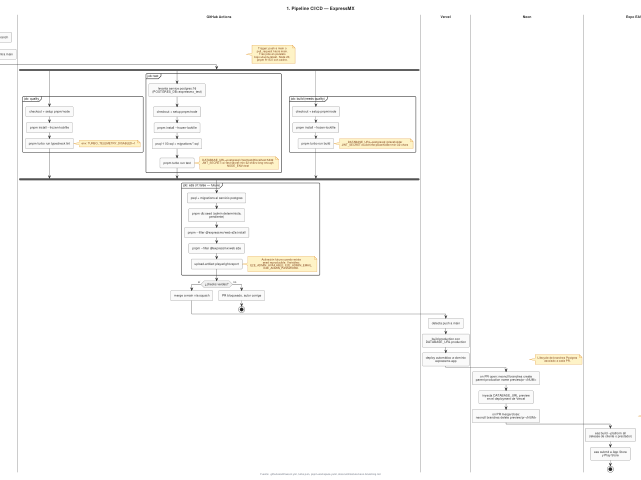The height and width of the screenshot is (480, 641).
Task: Click the end node under 'PR bloqueado'
Action: tap(241, 310)
